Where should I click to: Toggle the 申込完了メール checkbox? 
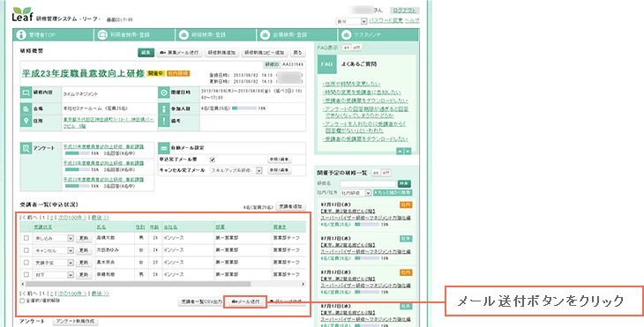pos(213,160)
